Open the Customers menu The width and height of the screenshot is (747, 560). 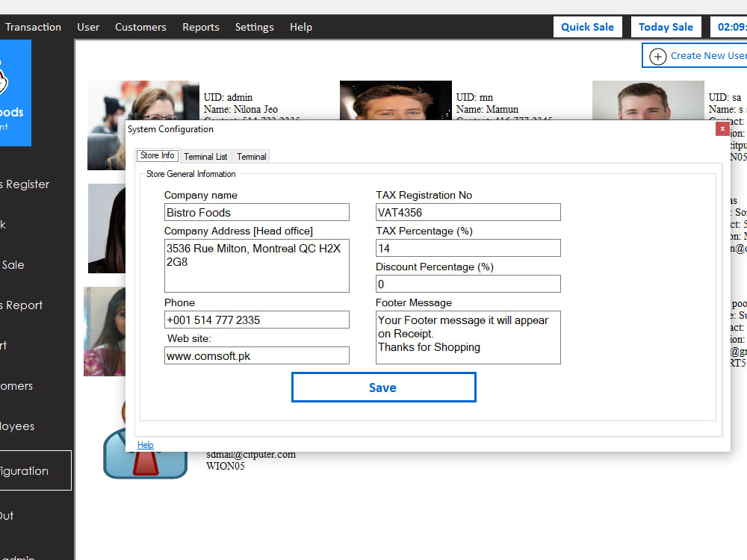coord(140,27)
